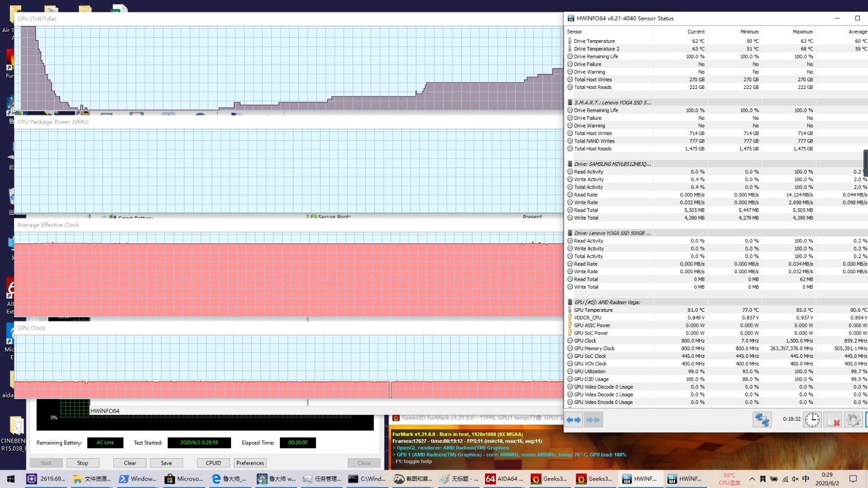This screenshot has width=868, height=488.
Task: Click the input method 中 indicator
Action: coord(806,479)
